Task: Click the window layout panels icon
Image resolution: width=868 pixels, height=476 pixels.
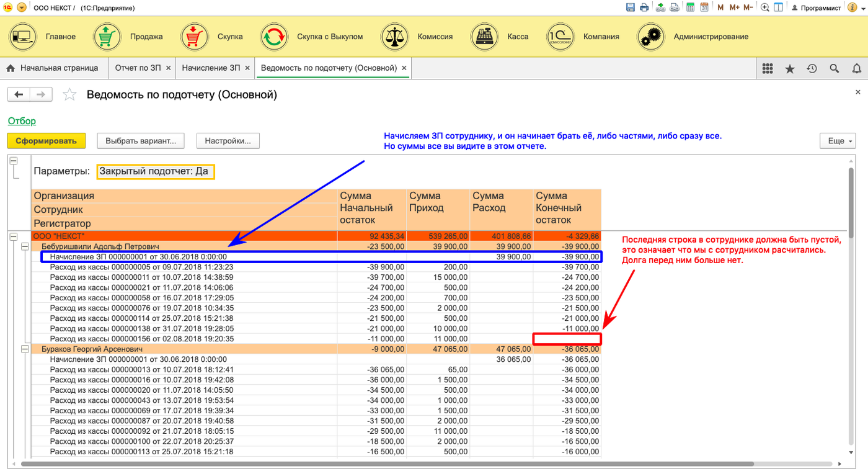Action: click(779, 7)
